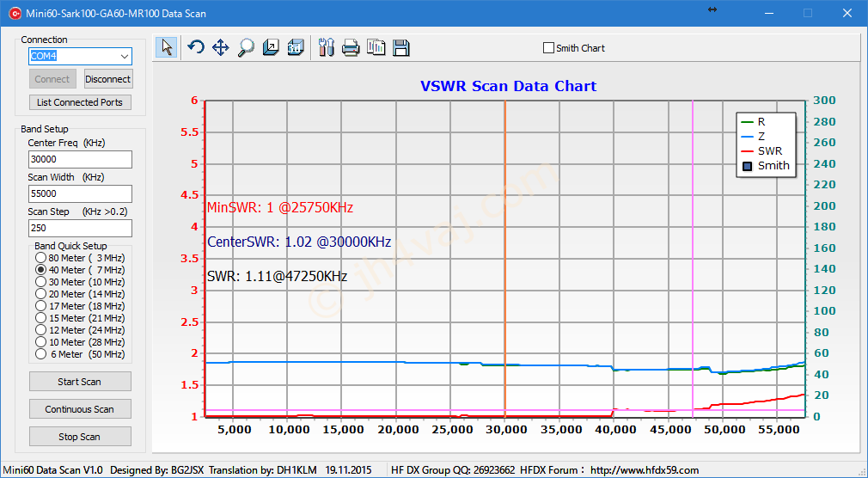
Task: Click the greyed Connect button
Action: click(x=52, y=79)
